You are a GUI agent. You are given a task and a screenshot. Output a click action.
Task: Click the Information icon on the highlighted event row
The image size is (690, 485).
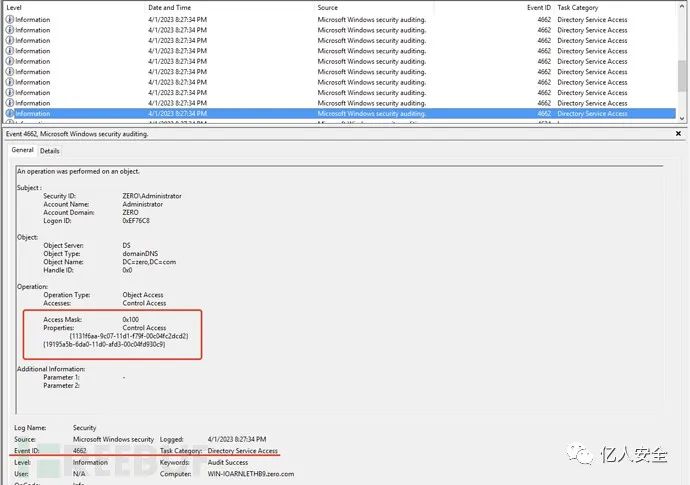click(9, 114)
